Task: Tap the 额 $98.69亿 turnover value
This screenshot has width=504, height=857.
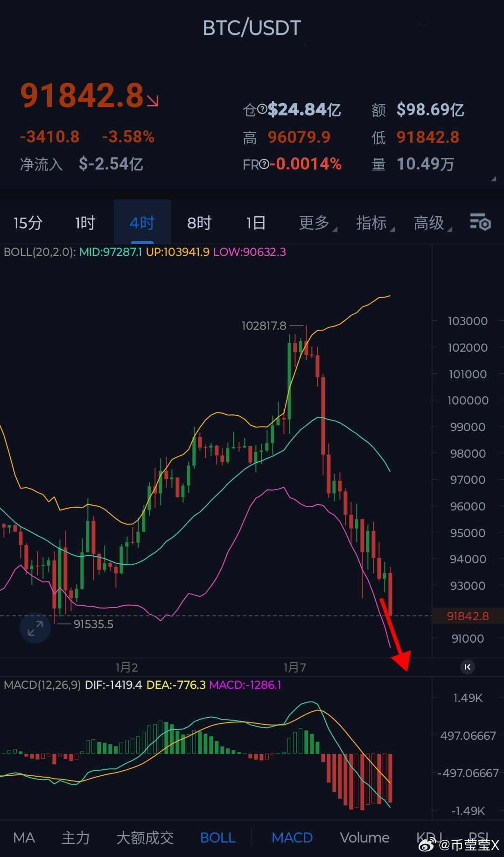Action: click(430, 110)
